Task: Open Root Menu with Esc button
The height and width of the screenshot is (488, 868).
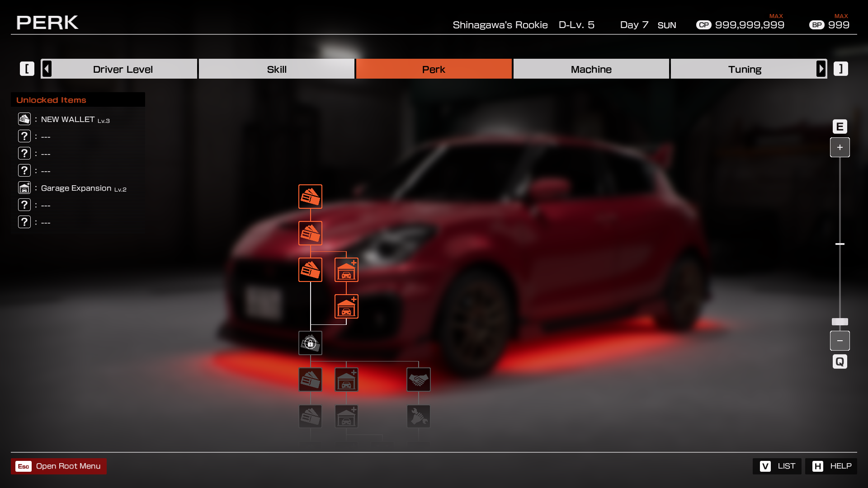Action: click(x=59, y=466)
